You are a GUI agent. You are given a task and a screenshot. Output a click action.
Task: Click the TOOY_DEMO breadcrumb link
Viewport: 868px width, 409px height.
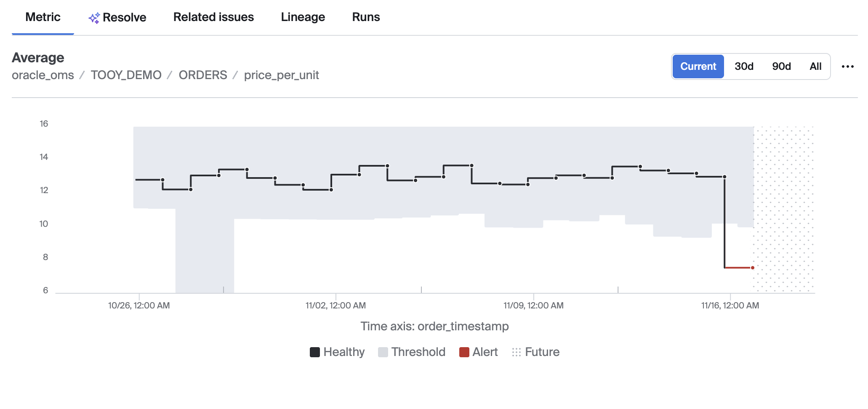[126, 75]
